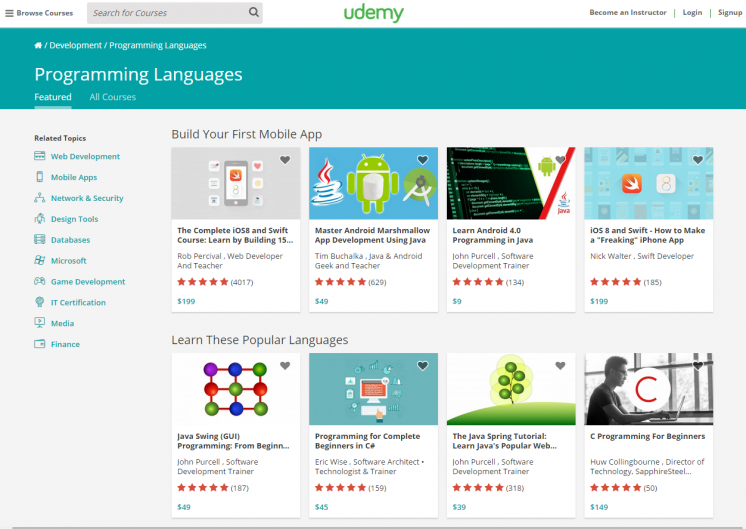Viewport: 746px width, 529px height.
Task: Open the Game Development topic link
Action: tap(88, 282)
